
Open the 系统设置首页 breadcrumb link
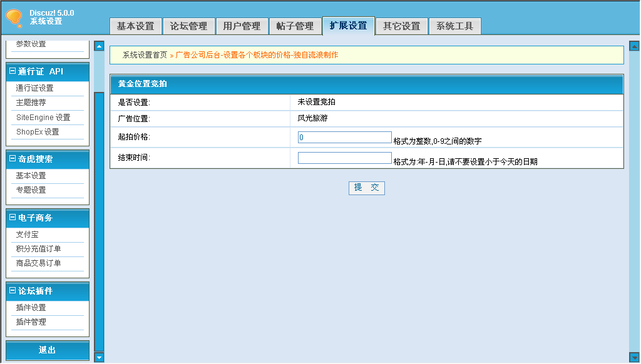(x=145, y=55)
